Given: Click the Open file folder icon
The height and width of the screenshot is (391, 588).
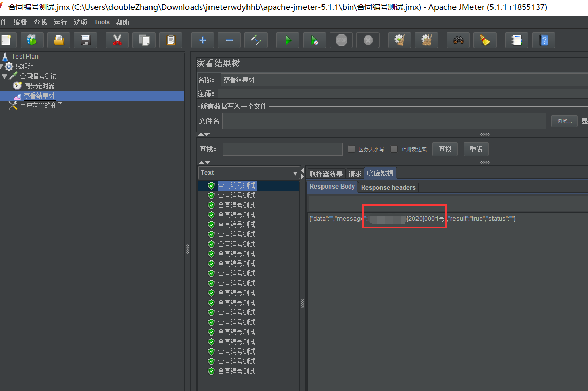Looking at the screenshot, I should tap(59, 40).
